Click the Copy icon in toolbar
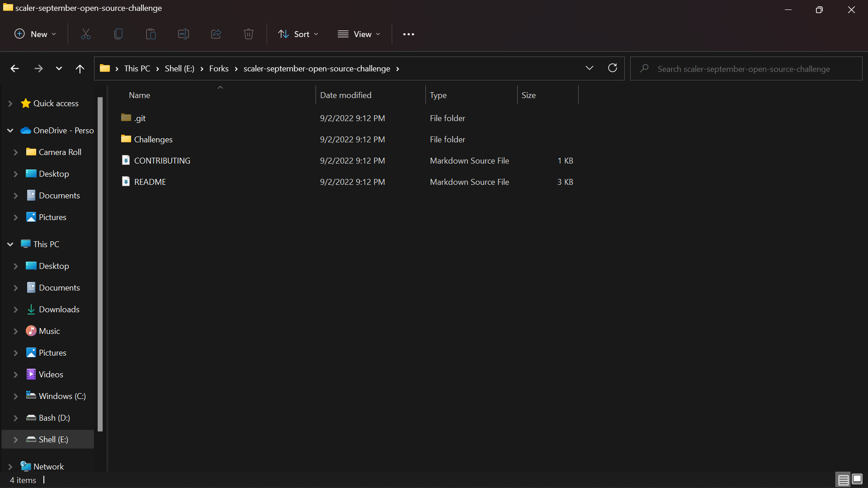Viewport: 868px width, 488px height. tap(118, 34)
